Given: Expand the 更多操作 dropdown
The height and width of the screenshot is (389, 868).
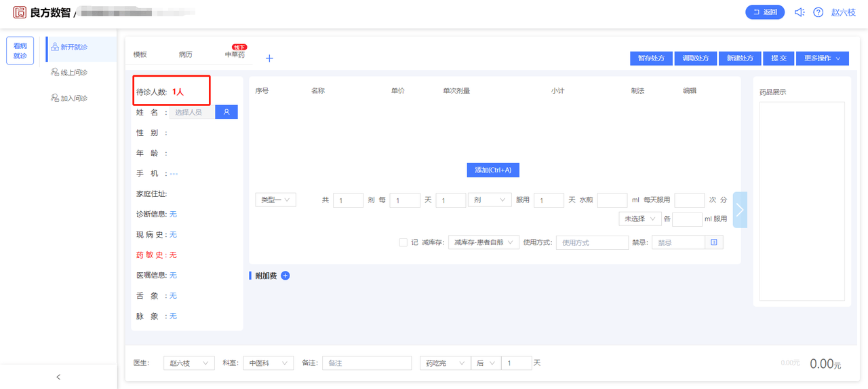Looking at the screenshot, I should [822, 58].
